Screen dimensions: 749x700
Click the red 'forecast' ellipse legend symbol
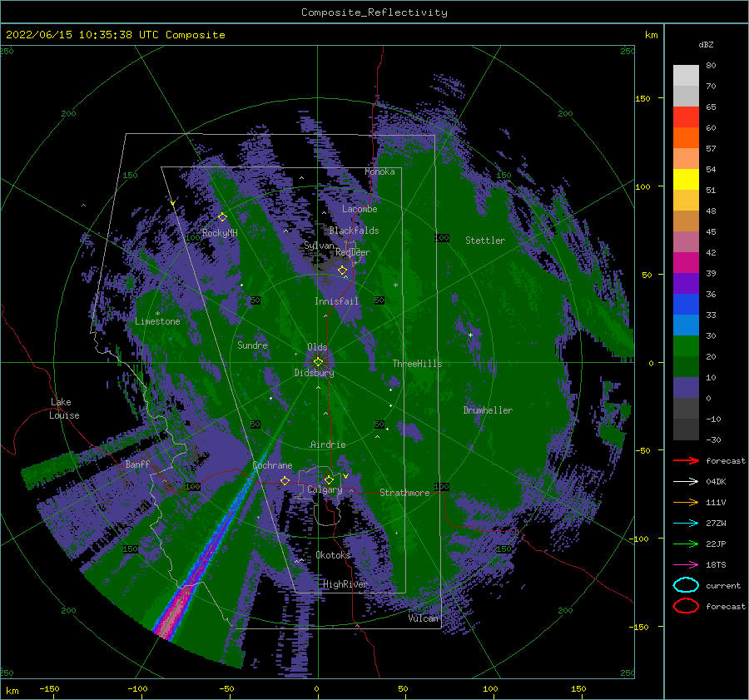pyautogui.click(x=686, y=606)
